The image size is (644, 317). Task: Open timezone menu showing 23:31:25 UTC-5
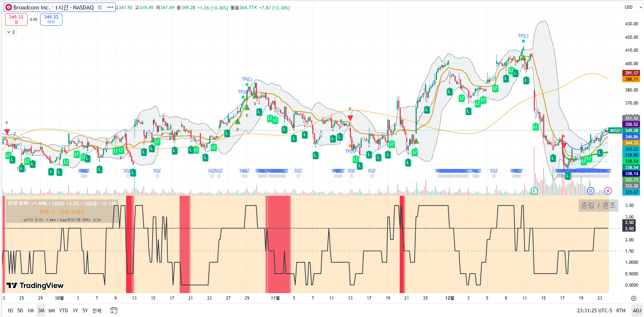click(594, 310)
